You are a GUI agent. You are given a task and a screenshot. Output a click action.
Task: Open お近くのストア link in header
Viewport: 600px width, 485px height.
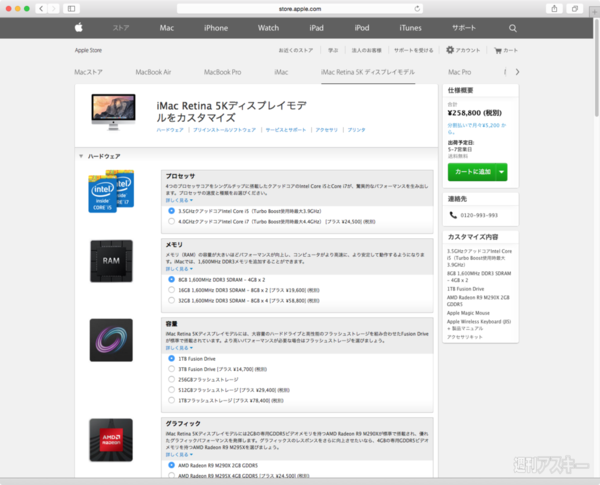click(296, 50)
